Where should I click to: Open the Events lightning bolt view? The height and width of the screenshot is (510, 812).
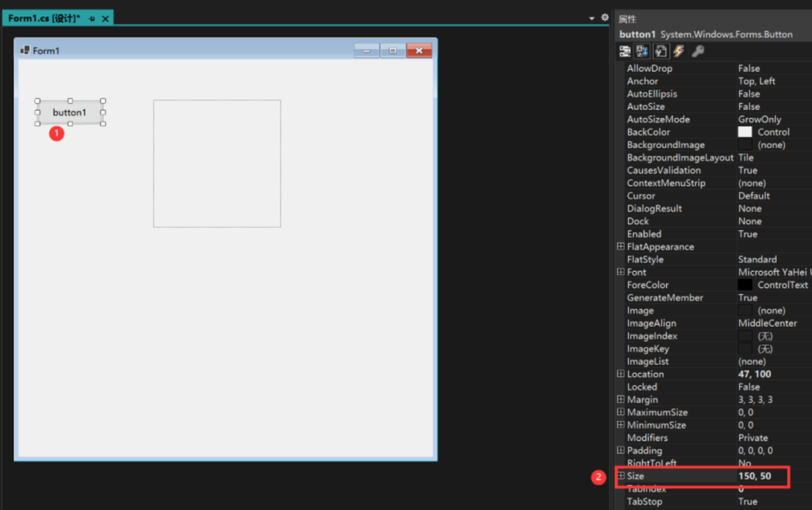pyautogui.click(x=678, y=51)
